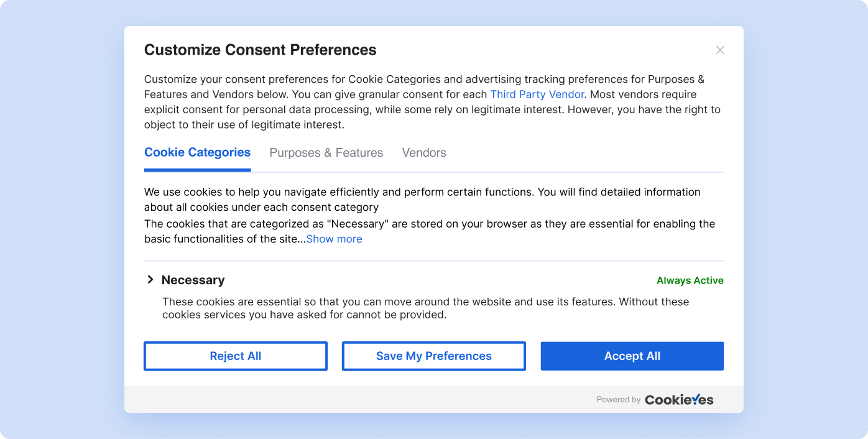This screenshot has height=439, width=868.
Task: Close the consent preferences dialog
Action: click(x=720, y=50)
